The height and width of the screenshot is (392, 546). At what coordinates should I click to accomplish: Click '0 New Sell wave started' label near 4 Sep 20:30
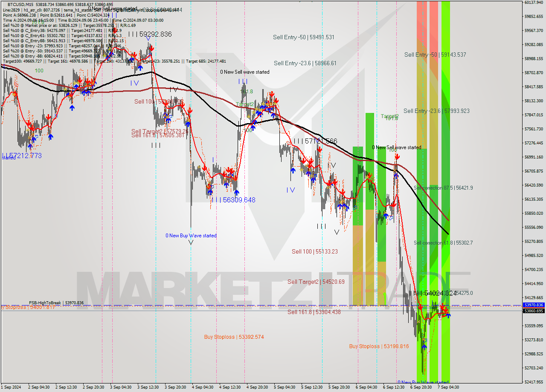click(245, 72)
